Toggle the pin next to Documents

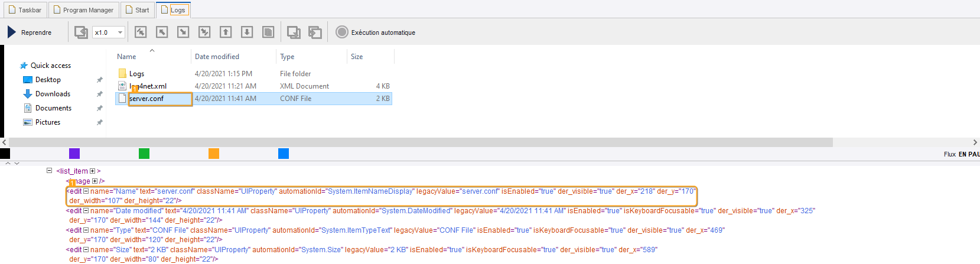click(99, 108)
